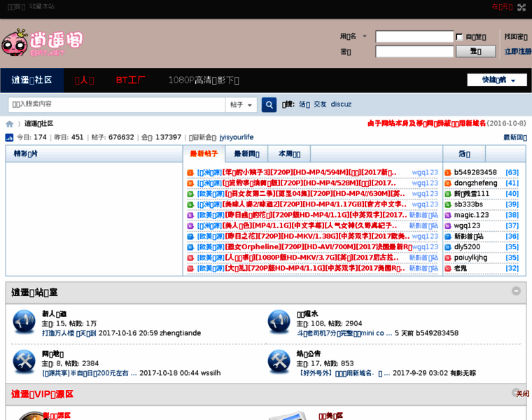Click 关闭 on the VIP section
Screen dimensions: 532x420
click(x=522, y=393)
